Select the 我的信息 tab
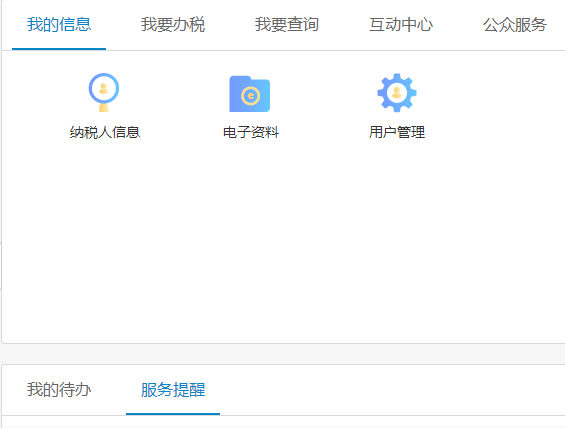Viewport: 565px width, 428px height. 59,24
